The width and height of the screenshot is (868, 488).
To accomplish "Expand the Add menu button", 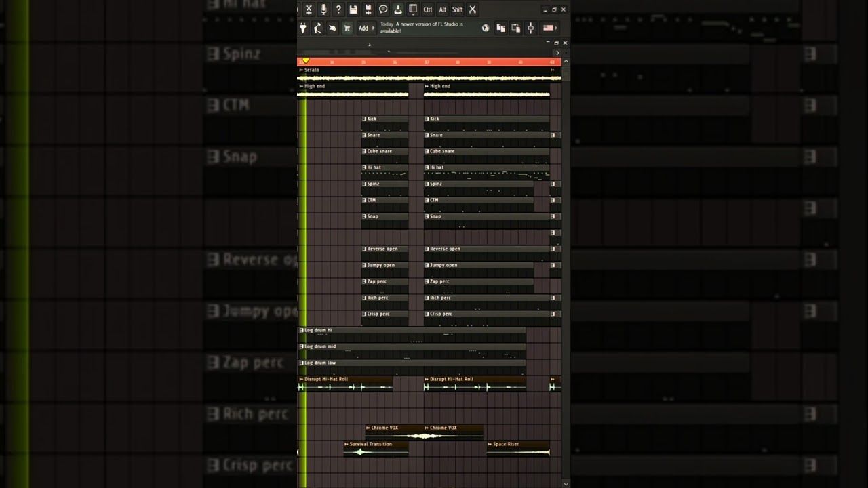I will 366,28.
